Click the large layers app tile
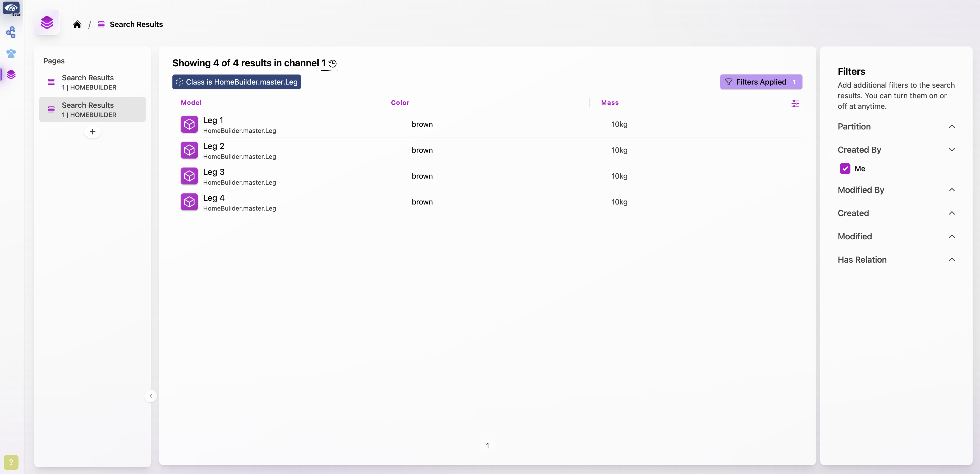The image size is (980, 474). 47,22
